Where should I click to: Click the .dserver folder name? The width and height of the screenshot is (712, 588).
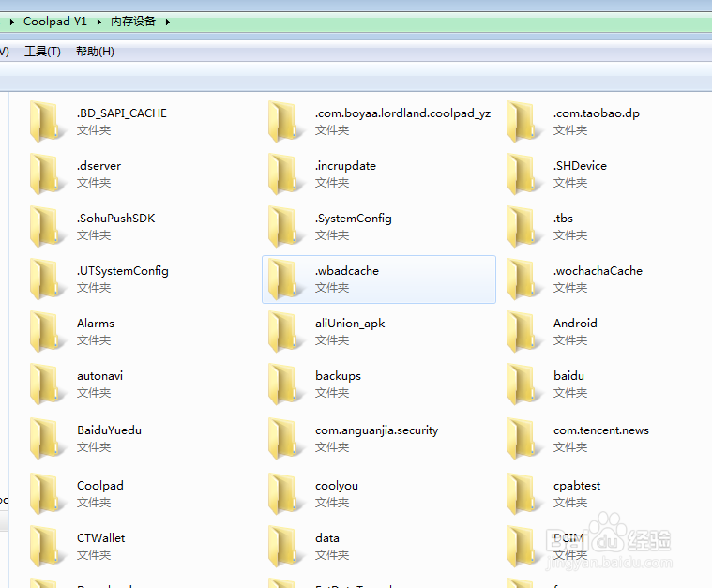tap(99, 166)
